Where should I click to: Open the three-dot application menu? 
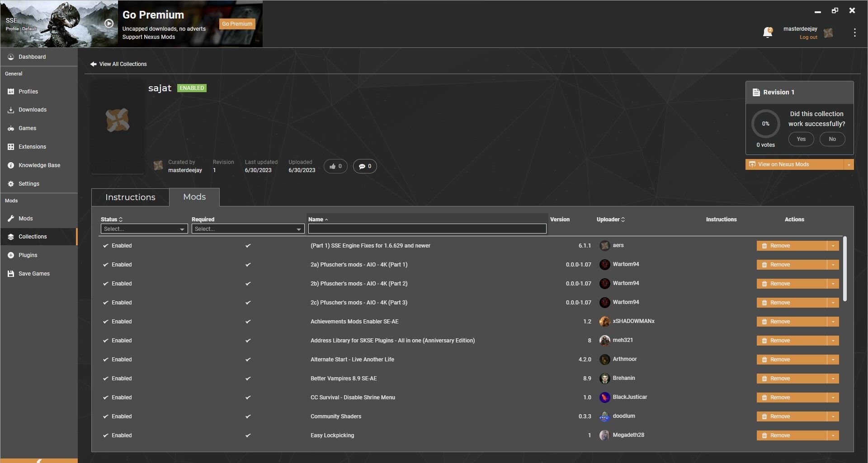point(854,33)
